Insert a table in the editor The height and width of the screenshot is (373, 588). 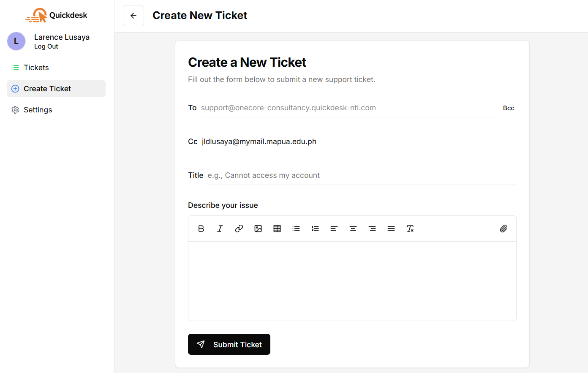point(277,229)
